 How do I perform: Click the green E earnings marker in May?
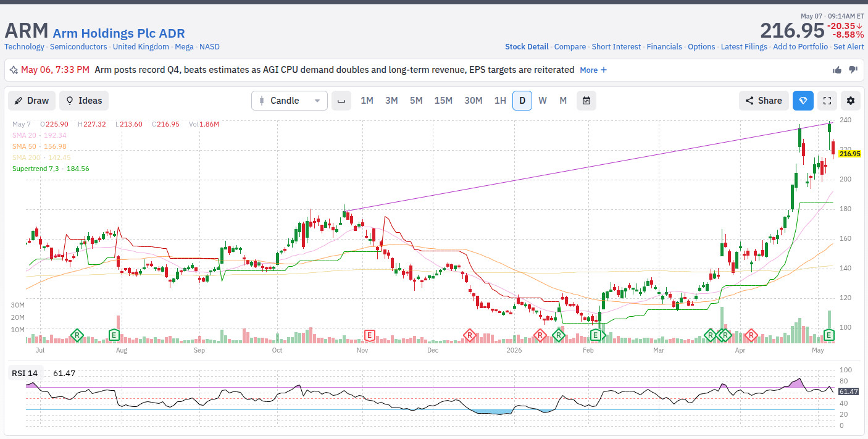tap(830, 335)
